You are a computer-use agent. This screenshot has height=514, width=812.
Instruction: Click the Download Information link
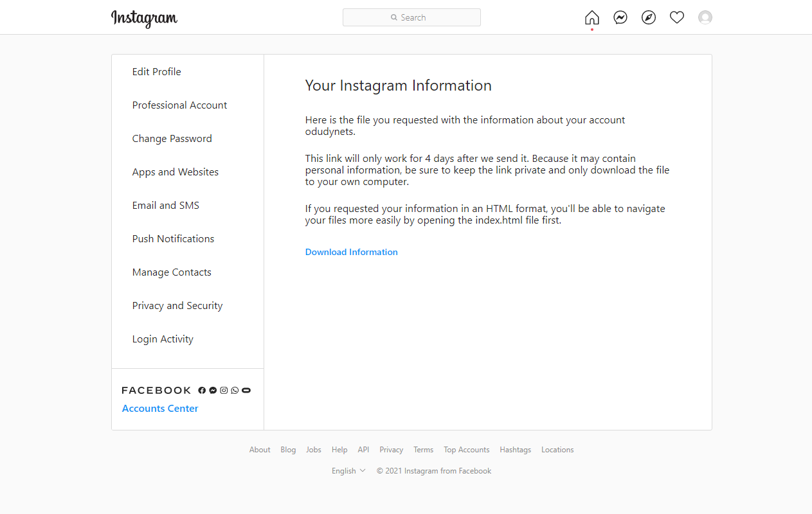352,252
